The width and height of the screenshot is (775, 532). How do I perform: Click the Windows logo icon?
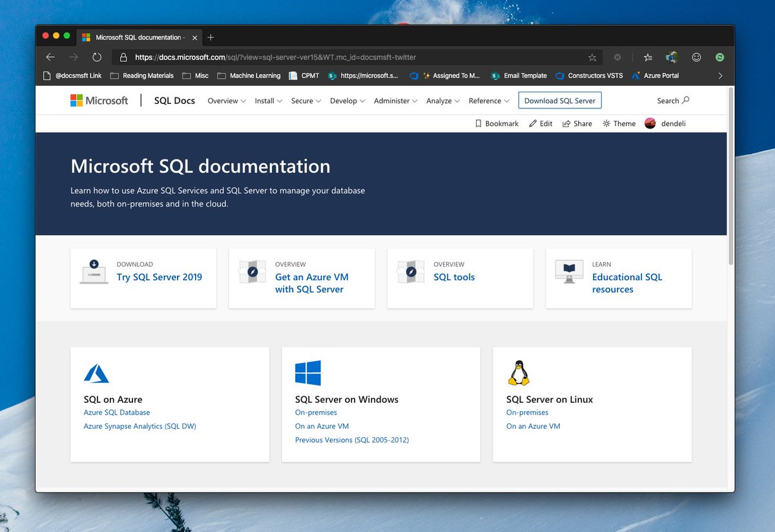(x=308, y=373)
